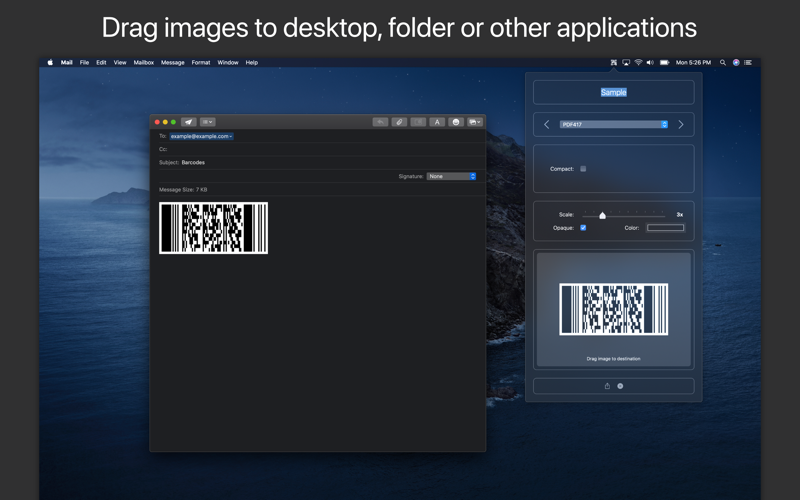Open the example@example.com recipient dropdown
The image size is (800, 500).
pyautogui.click(x=202, y=136)
